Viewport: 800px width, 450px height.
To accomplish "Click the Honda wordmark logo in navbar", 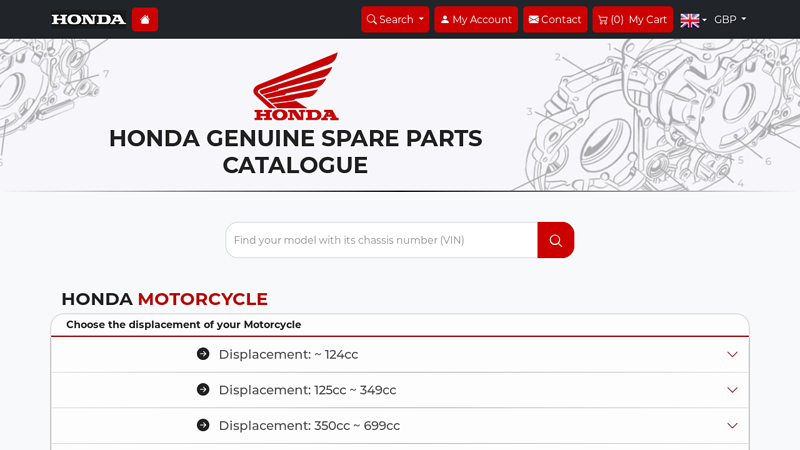I will click(88, 19).
